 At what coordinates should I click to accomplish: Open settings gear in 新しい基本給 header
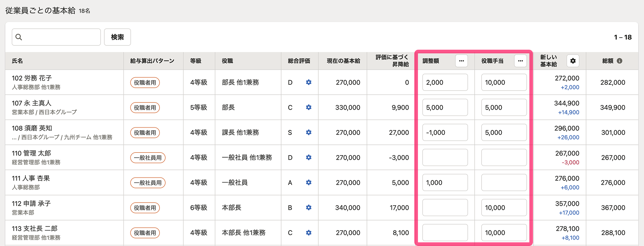click(x=573, y=61)
